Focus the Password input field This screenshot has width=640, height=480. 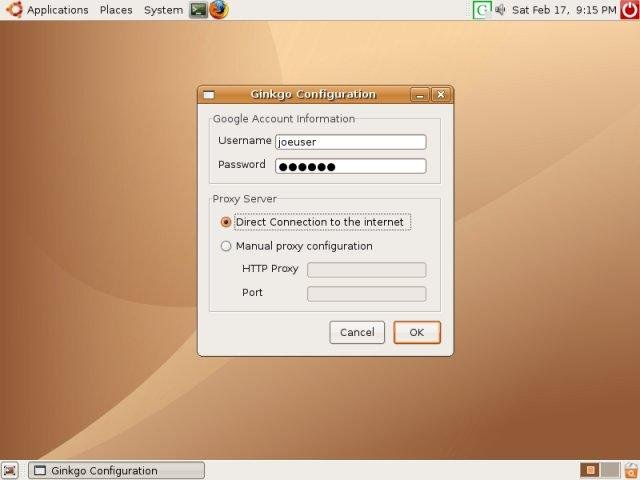[x=351, y=166]
